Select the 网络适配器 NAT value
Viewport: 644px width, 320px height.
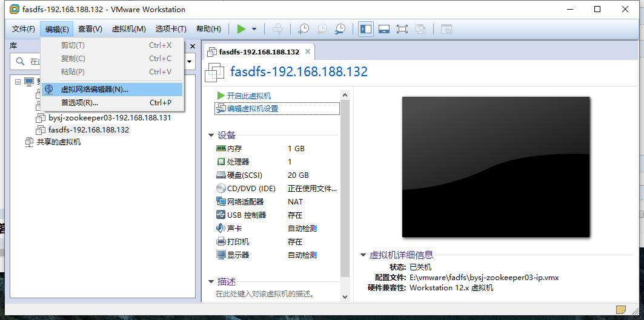point(295,202)
